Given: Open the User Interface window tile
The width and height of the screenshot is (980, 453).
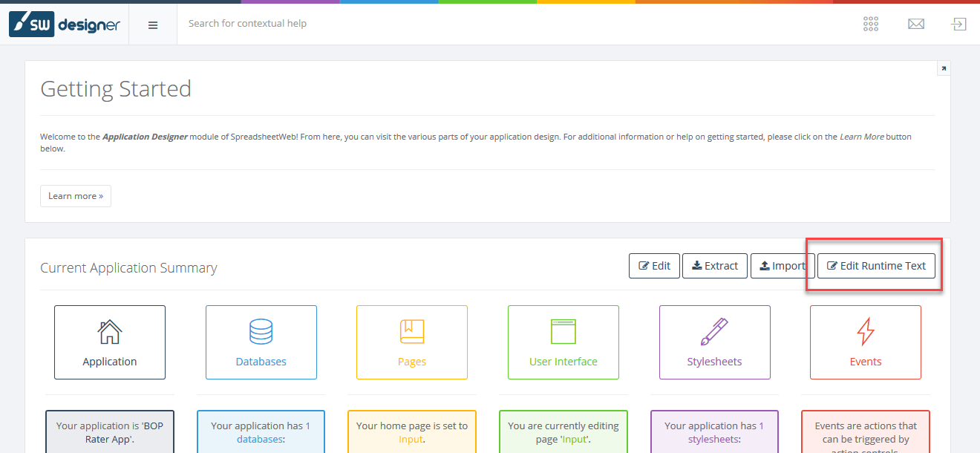Looking at the screenshot, I should (x=563, y=342).
